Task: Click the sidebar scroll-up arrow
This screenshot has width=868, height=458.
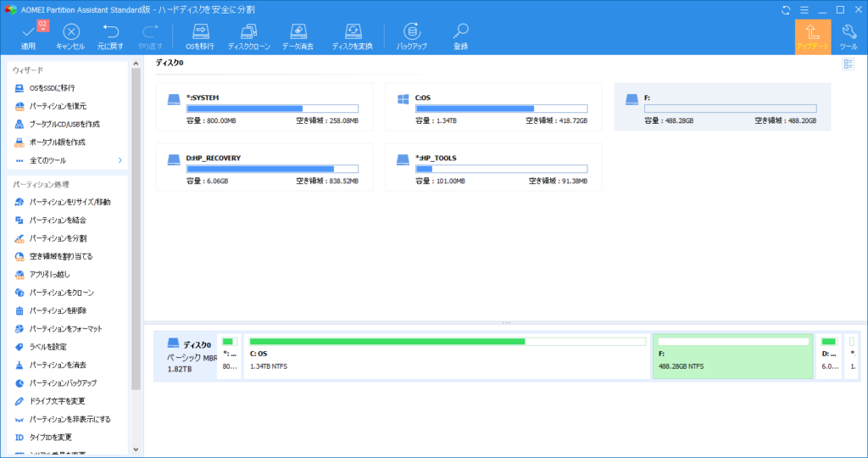Action: pos(136,64)
